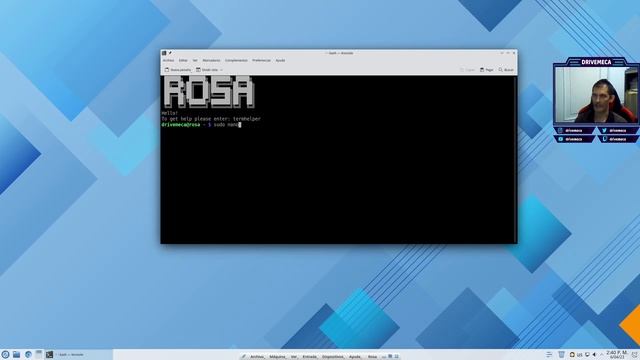Screen dimensions: 640x360
Task: Click the terminal icon in the taskbar
Action: point(49,355)
